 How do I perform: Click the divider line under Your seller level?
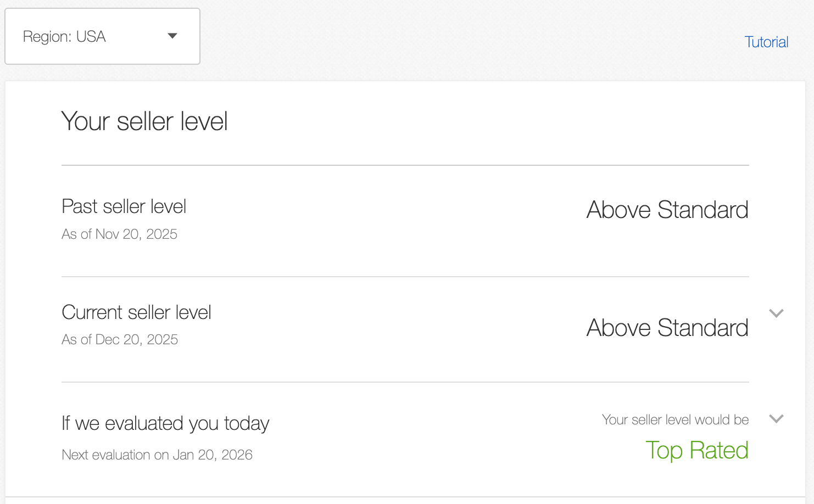pyautogui.click(x=405, y=165)
